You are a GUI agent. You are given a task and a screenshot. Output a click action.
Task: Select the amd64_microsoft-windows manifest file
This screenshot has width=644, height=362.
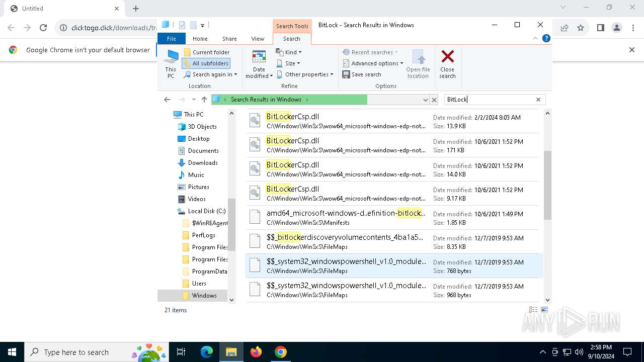[x=392, y=218]
